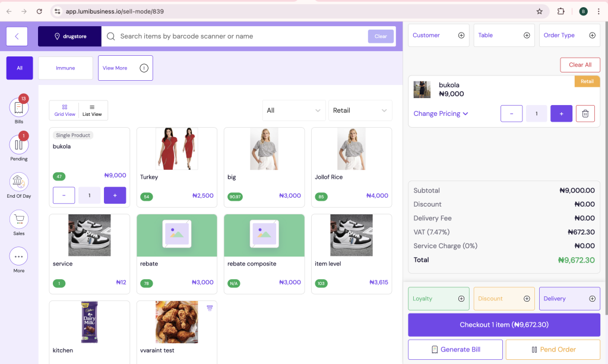Viewport: 608px width, 364px height.
Task: Click the Clear All button
Action: click(x=579, y=65)
